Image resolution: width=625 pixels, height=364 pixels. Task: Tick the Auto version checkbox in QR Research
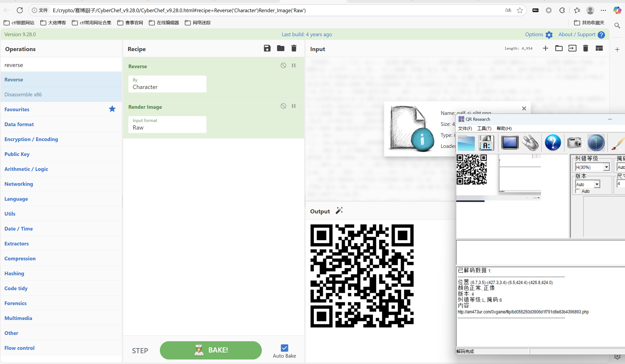578,191
